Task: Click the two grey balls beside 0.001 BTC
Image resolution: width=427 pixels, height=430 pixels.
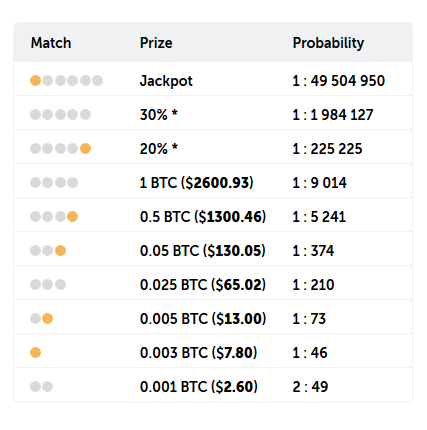Action: click(x=42, y=387)
